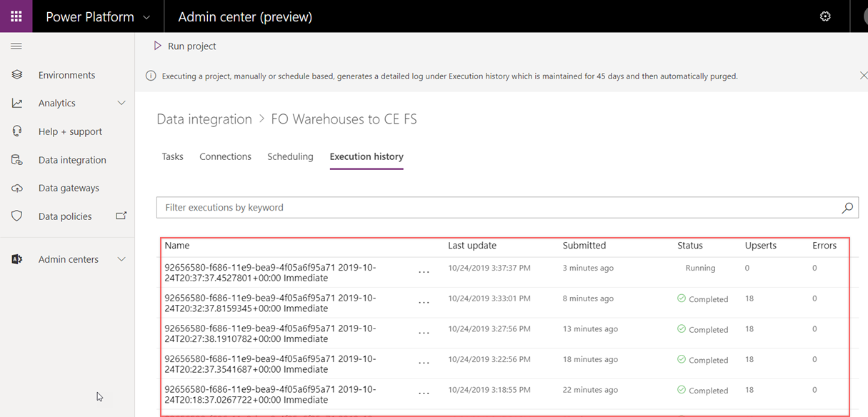Open the settings gear icon
The width and height of the screenshot is (868, 417).
click(826, 16)
